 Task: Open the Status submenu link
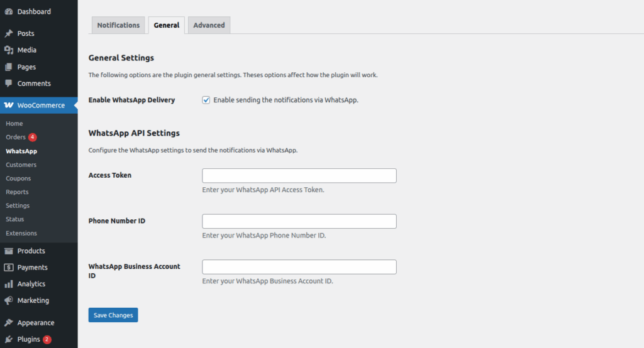[15, 219]
